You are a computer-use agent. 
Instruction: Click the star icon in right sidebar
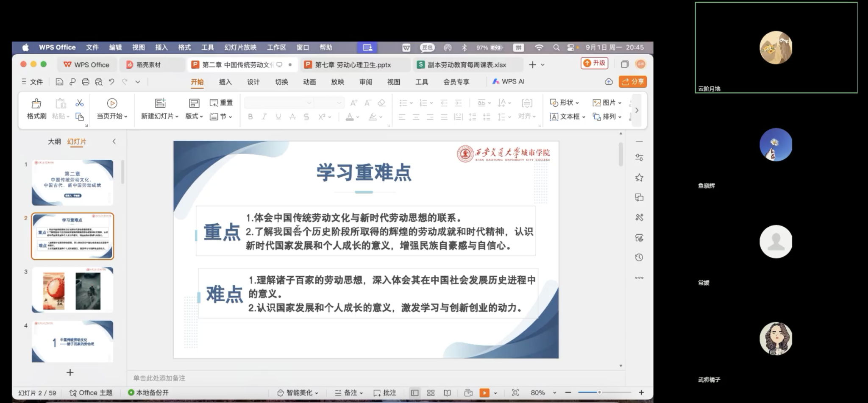point(639,178)
